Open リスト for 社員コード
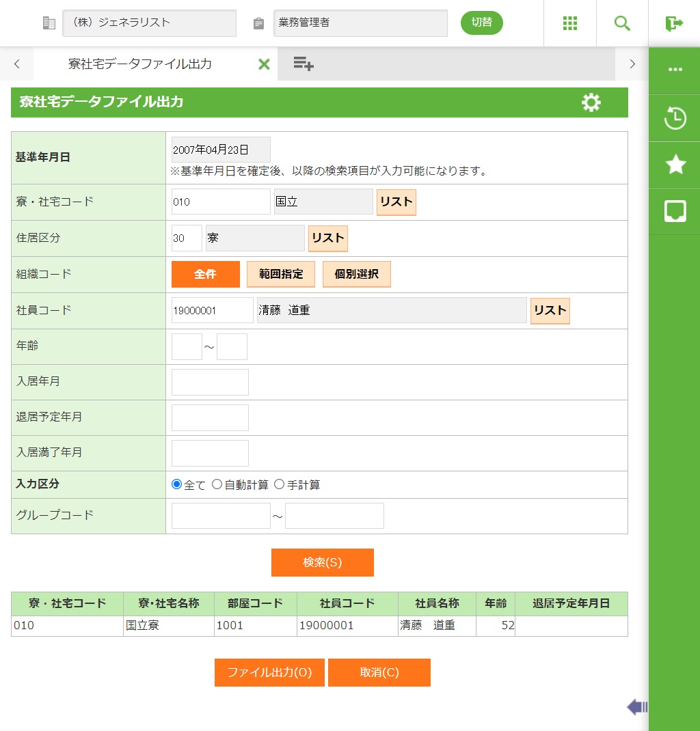 550,311
